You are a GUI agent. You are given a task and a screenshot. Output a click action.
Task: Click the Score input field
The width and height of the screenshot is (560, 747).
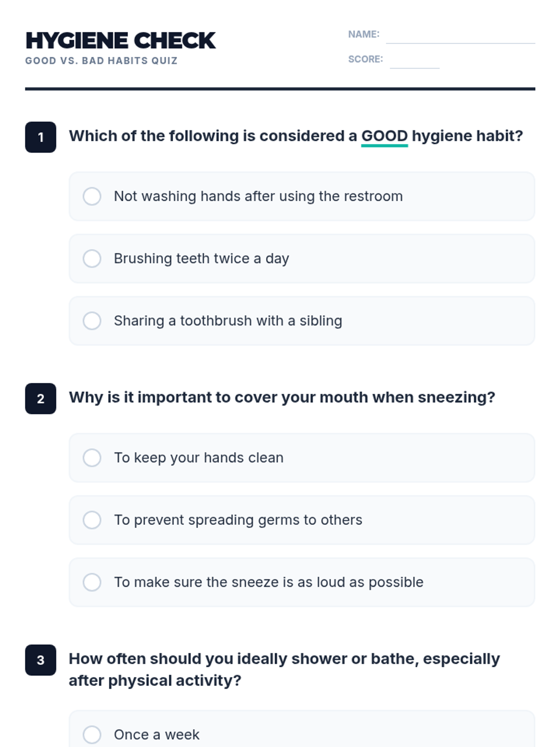[x=414, y=61]
